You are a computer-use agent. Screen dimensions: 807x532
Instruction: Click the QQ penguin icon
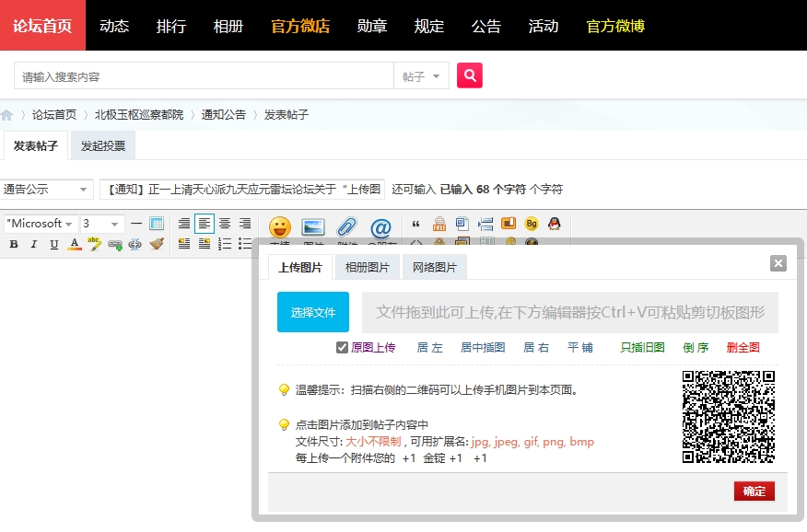[x=554, y=224]
